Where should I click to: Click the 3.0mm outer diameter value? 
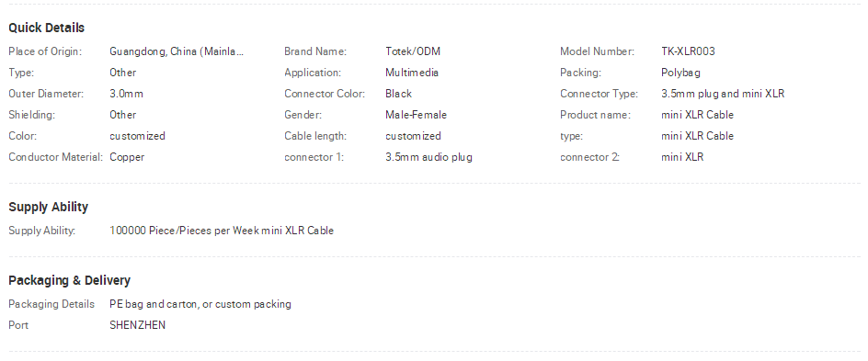click(126, 94)
